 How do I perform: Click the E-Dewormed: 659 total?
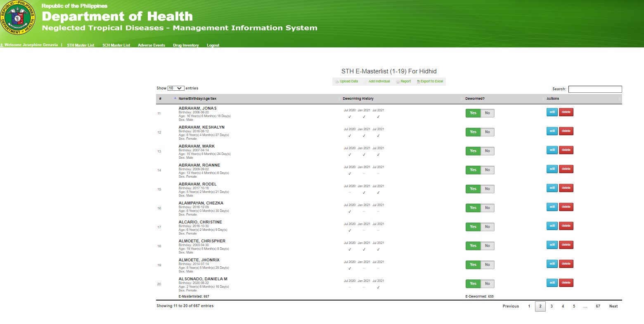(x=479, y=296)
